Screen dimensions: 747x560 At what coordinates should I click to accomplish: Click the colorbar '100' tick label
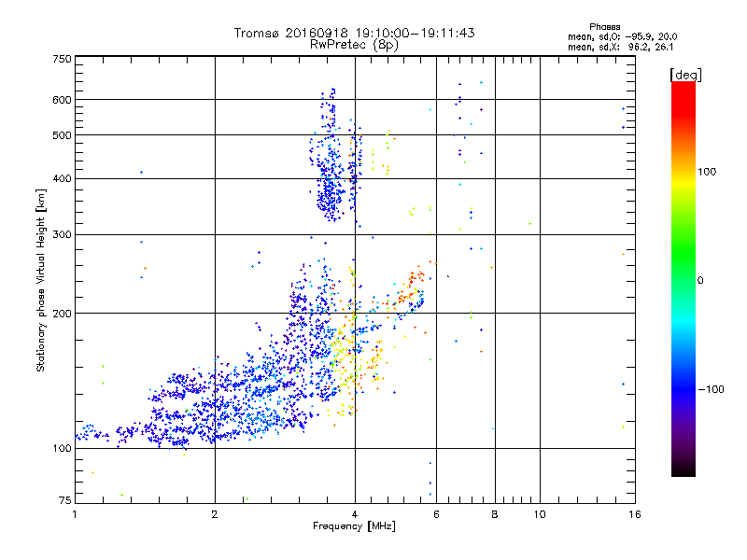coord(707,172)
